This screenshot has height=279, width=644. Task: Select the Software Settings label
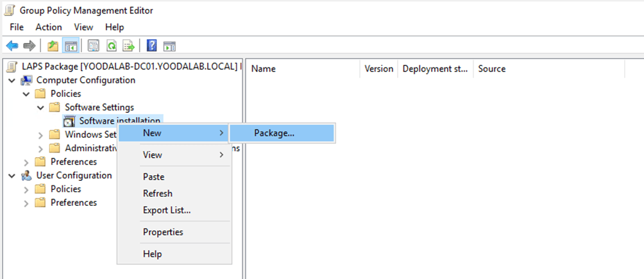[99, 107]
